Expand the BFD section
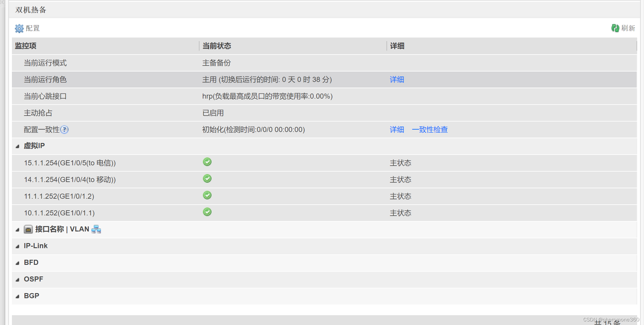644x325 pixels. (18, 263)
